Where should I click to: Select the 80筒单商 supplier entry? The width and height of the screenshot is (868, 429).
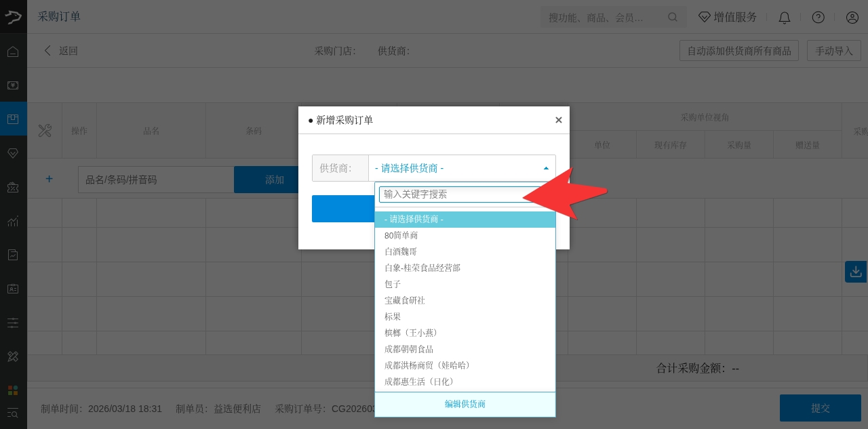coord(401,235)
